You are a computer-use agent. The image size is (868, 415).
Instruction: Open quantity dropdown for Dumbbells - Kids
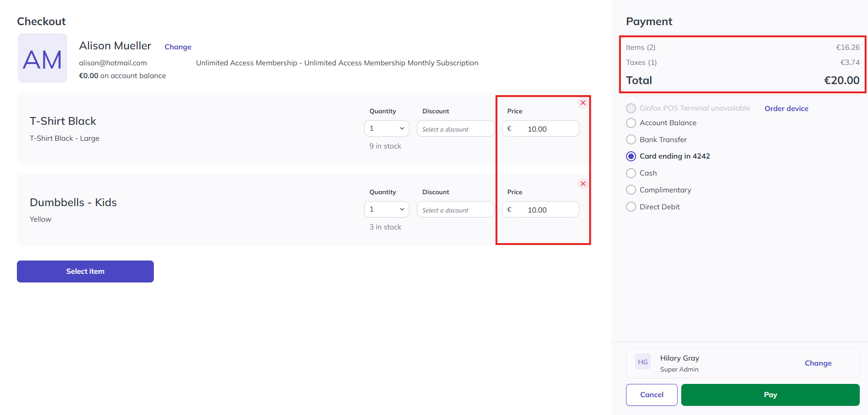[387, 209]
